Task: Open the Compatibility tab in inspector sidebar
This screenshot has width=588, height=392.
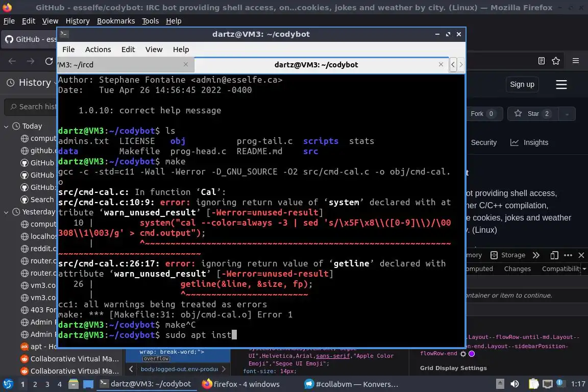Action: [561, 268]
